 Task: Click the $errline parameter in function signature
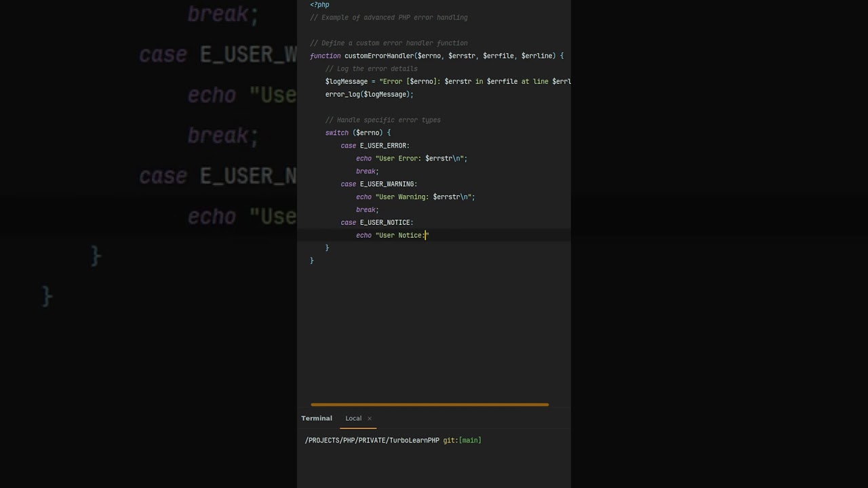click(536, 56)
